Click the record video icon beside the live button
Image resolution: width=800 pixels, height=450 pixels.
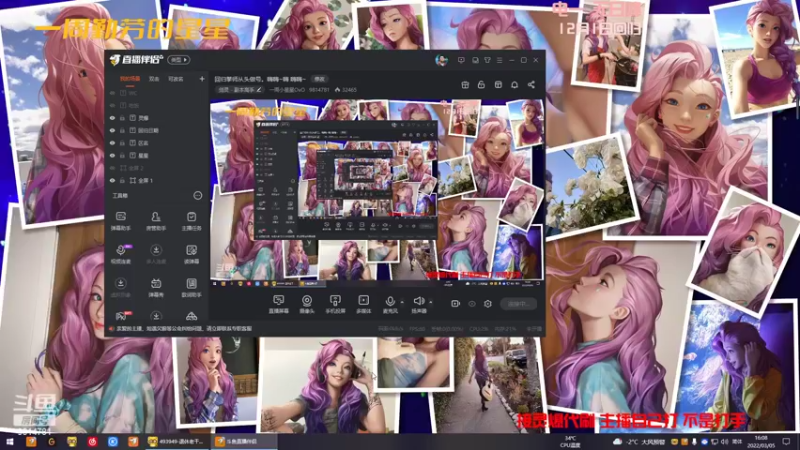[x=455, y=304]
